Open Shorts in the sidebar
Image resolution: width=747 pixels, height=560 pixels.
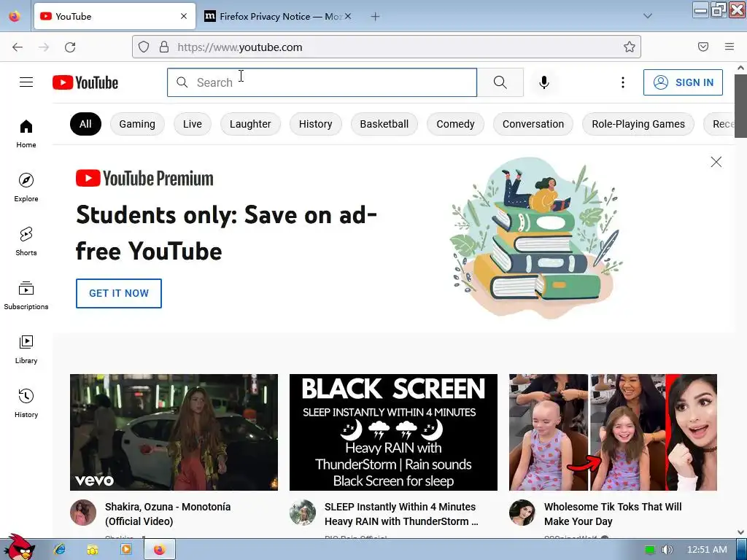click(26, 241)
